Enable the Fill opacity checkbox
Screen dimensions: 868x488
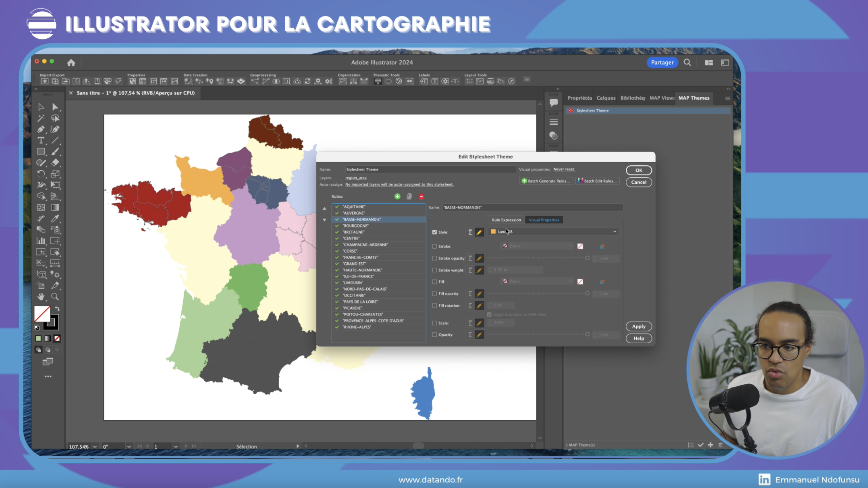[x=435, y=294]
